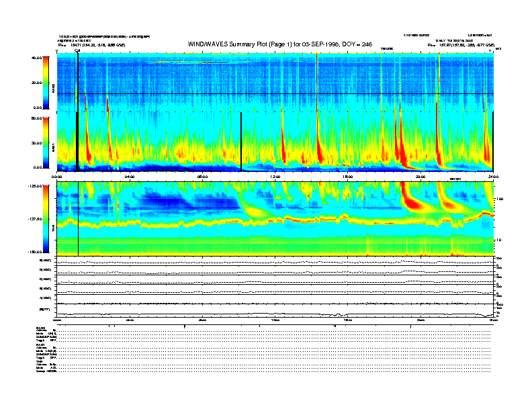Click the 30.00 value on RAD1 color scale

pyautogui.click(x=36, y=143)
